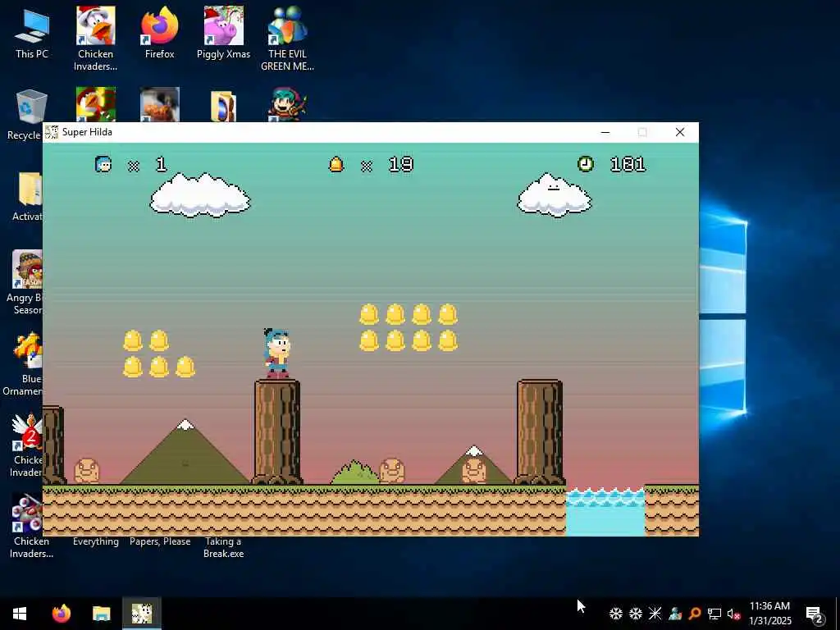Image resolution: width=840 pixels, height=630 pixels.
Task: Click the Hilda character on the stump
Action: 277,353
